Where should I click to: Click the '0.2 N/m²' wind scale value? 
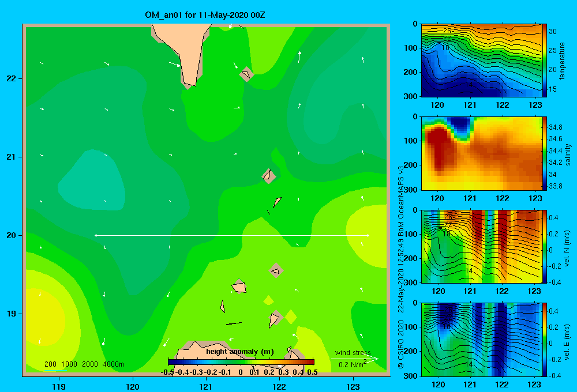coord(352,364)
